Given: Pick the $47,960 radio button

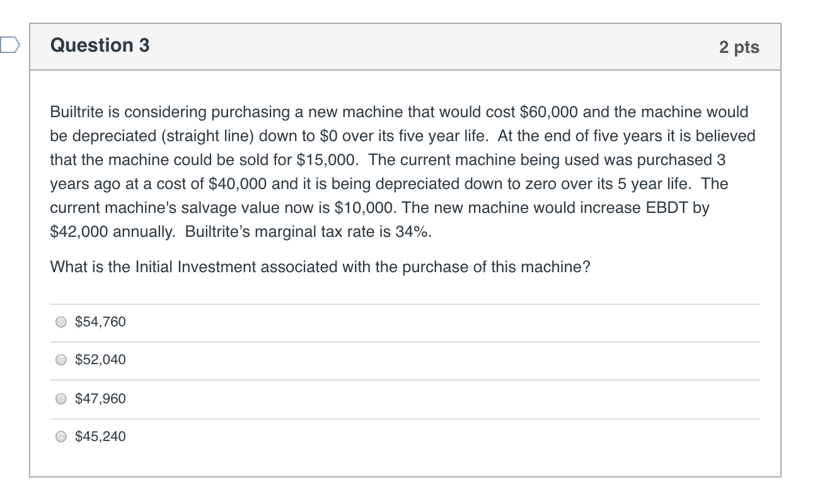Looking at the screenshot, I should tap(61, 399).
